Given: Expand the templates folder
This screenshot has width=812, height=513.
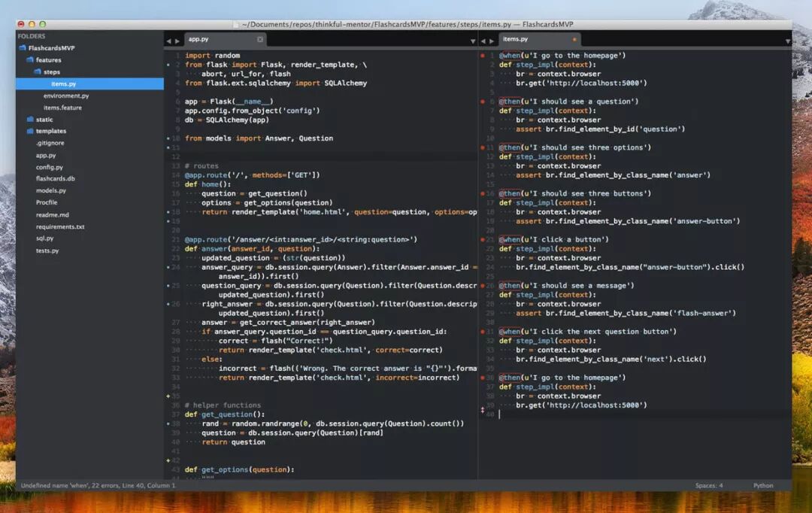Looking at the screenshot, I should (x=30, y=131).
